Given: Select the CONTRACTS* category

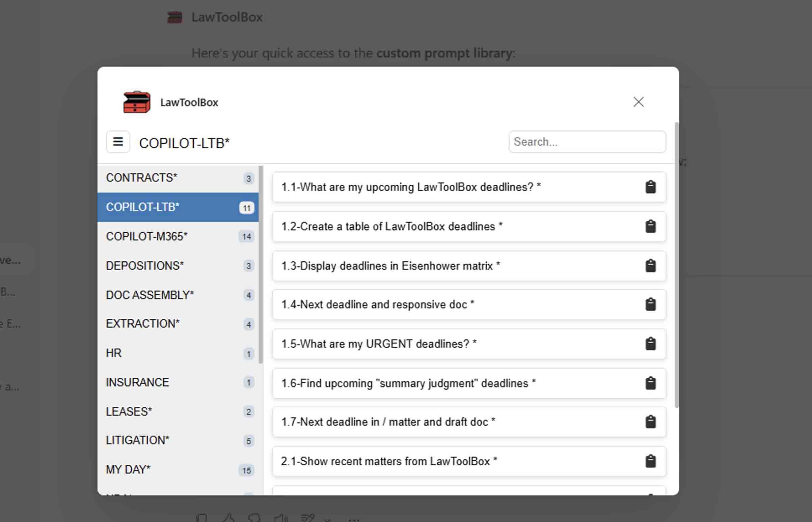Looking at the screenshot, I should pyautogui.click(x=178, y=178).
